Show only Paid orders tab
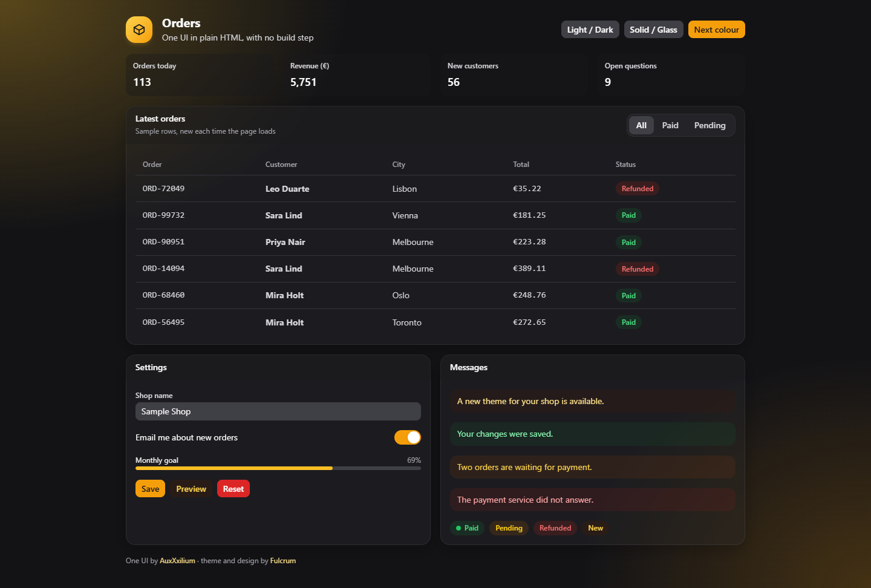 click(670, 125)
